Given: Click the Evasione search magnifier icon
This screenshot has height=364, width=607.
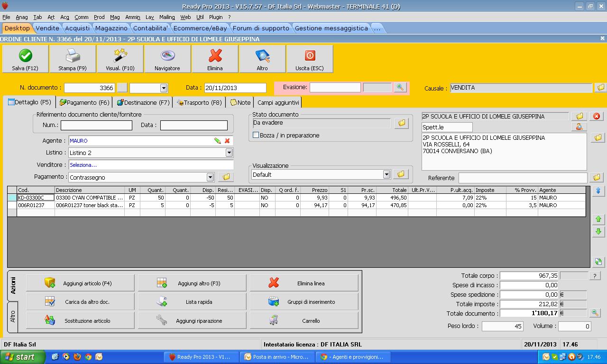Looking at the screenshot, I should [x=400, y=87].
